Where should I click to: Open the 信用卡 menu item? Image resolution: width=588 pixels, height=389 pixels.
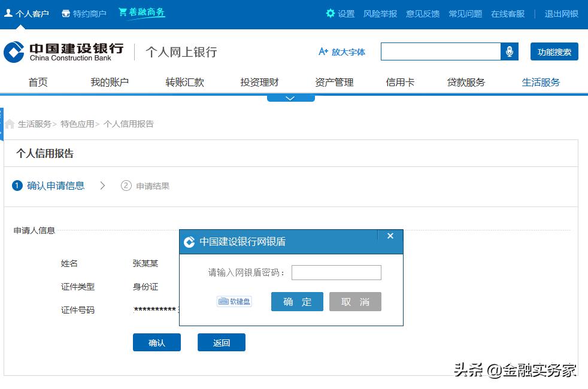(x=399, y=82)
